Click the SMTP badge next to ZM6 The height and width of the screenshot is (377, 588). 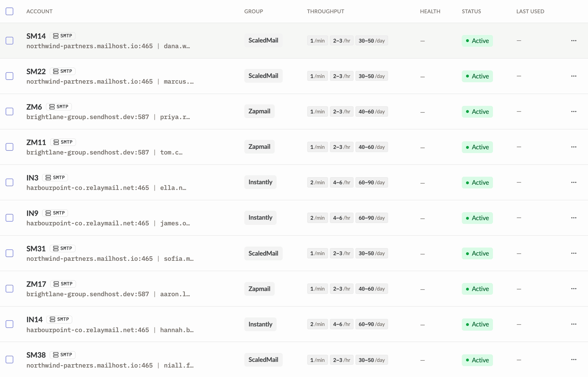click(x=59, y=107)
